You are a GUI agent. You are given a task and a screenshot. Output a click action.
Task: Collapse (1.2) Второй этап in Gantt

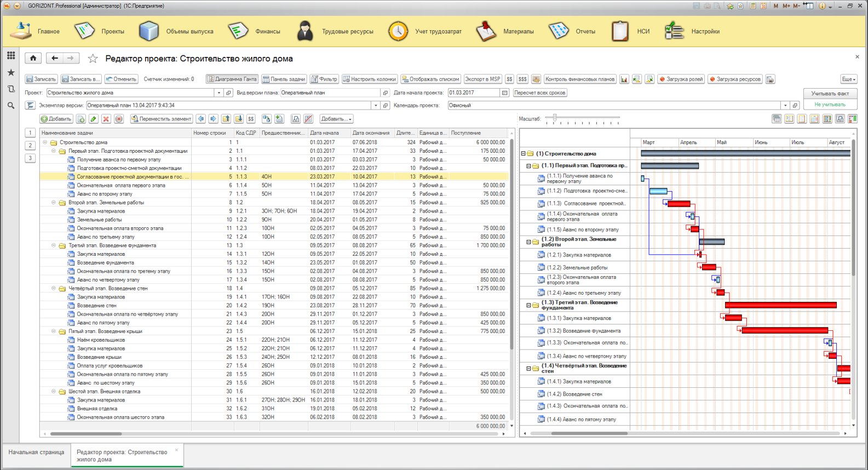528,242
